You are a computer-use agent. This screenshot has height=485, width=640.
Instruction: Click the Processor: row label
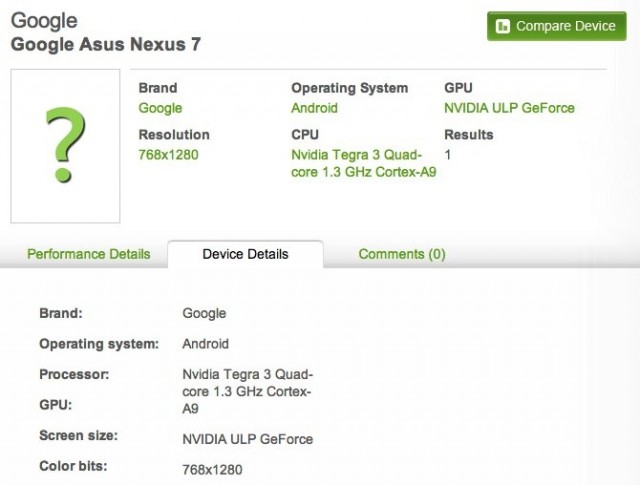tap(74, 374)
